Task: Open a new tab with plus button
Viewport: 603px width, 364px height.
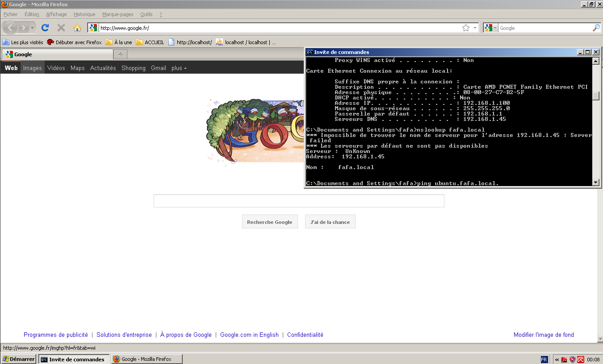Action: [x=120, y=54]
